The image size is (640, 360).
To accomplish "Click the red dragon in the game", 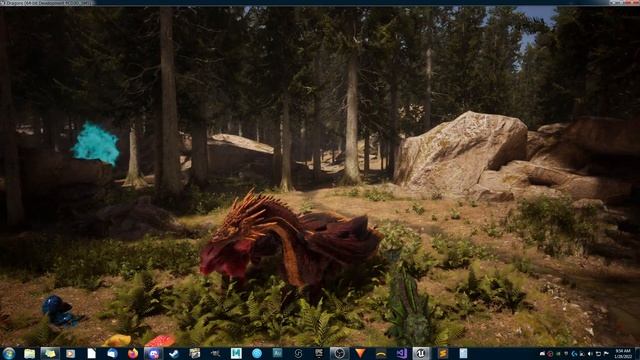I will [x=290, y=241].
